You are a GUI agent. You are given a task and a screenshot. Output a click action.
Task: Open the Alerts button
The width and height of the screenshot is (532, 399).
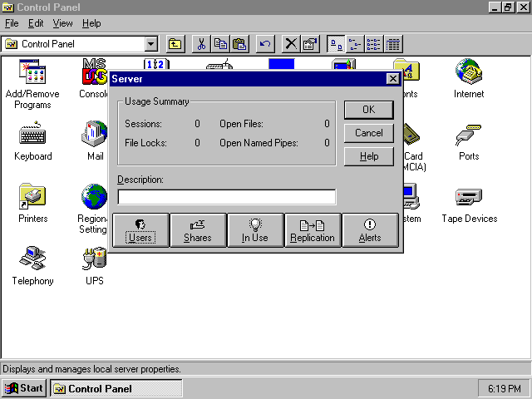pos(370,230)
